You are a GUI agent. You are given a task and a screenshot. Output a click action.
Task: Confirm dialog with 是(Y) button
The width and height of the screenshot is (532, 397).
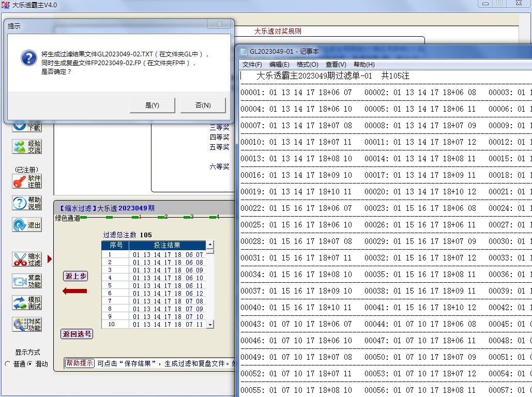[152, 105]
